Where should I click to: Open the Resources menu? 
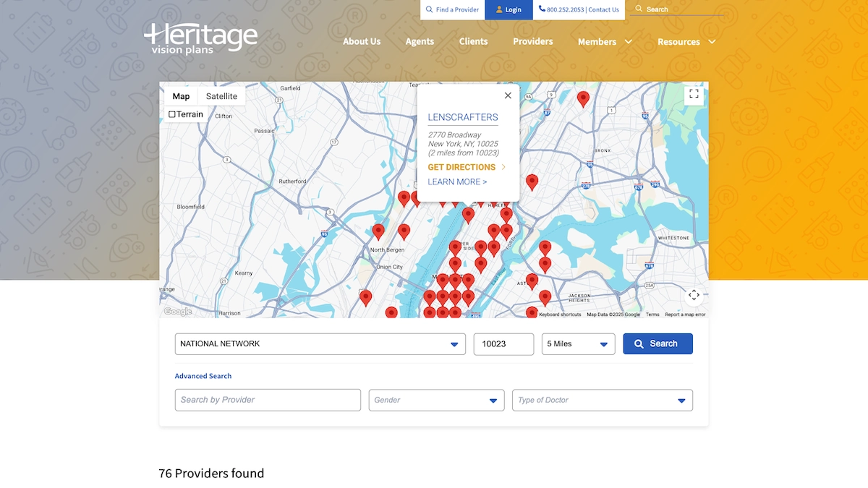tap(686, 42)
